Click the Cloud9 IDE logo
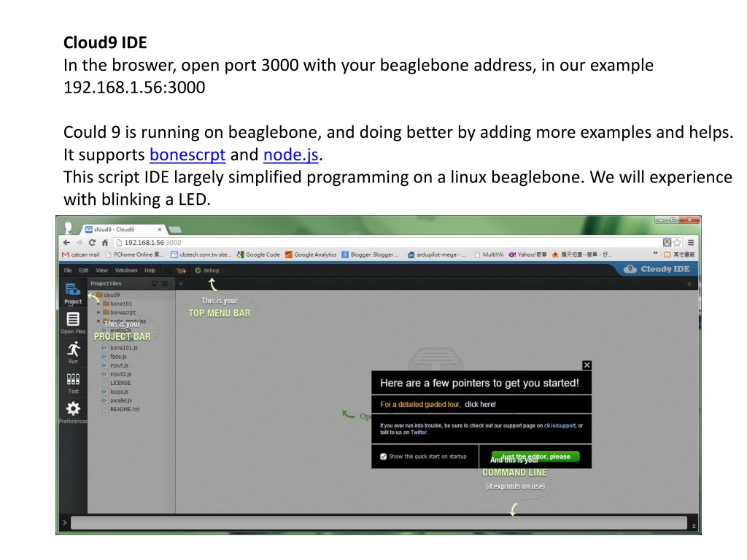The width and height of the screenshot is (747, 560). coord(657,269)
